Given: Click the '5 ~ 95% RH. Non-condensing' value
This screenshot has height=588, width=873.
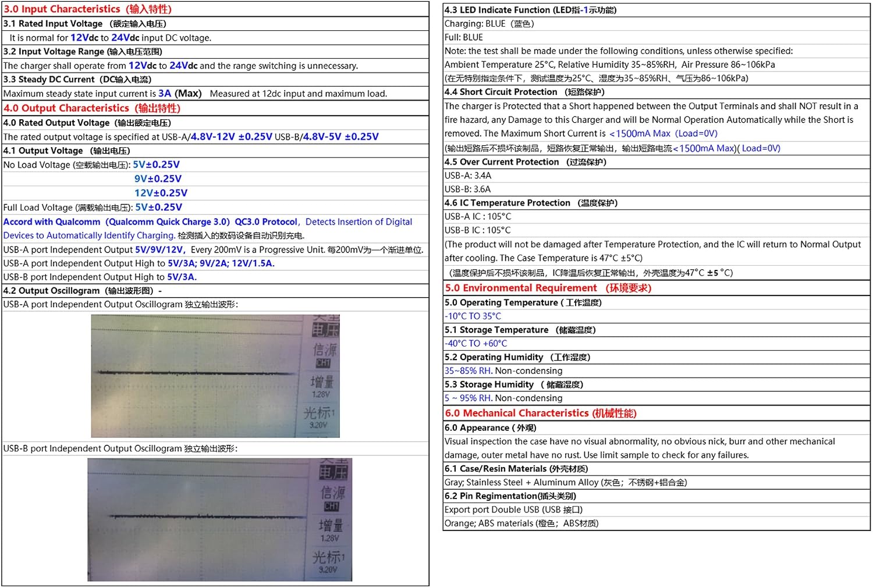Looking at the screenshot, I should pyautogui.click(x=503, y=398).
